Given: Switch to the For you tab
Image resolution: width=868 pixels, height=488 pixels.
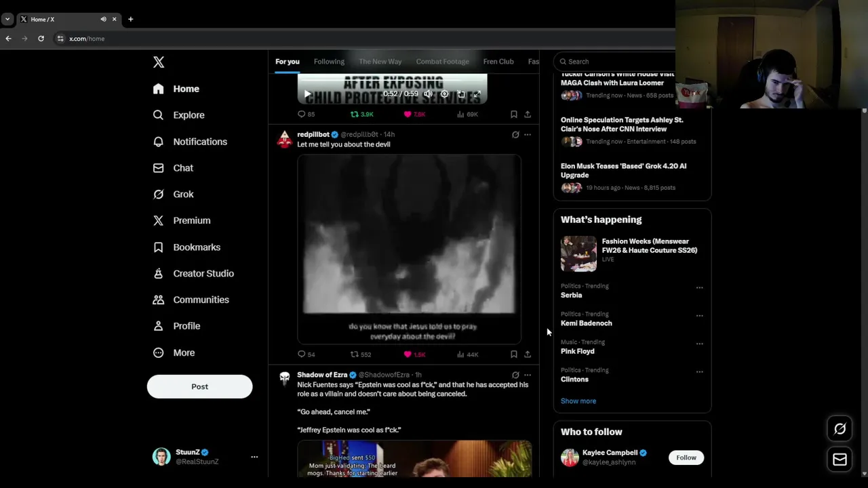Looking at the screenshot, I should click(288, 62).
